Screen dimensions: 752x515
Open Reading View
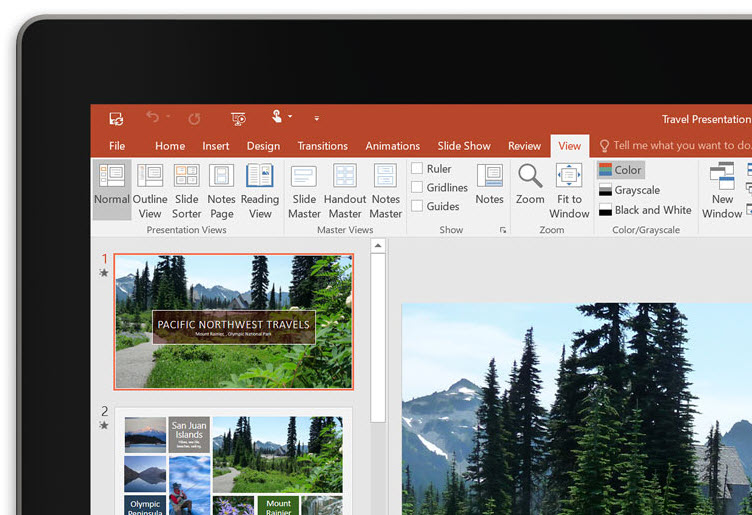(x=260, y=190)
